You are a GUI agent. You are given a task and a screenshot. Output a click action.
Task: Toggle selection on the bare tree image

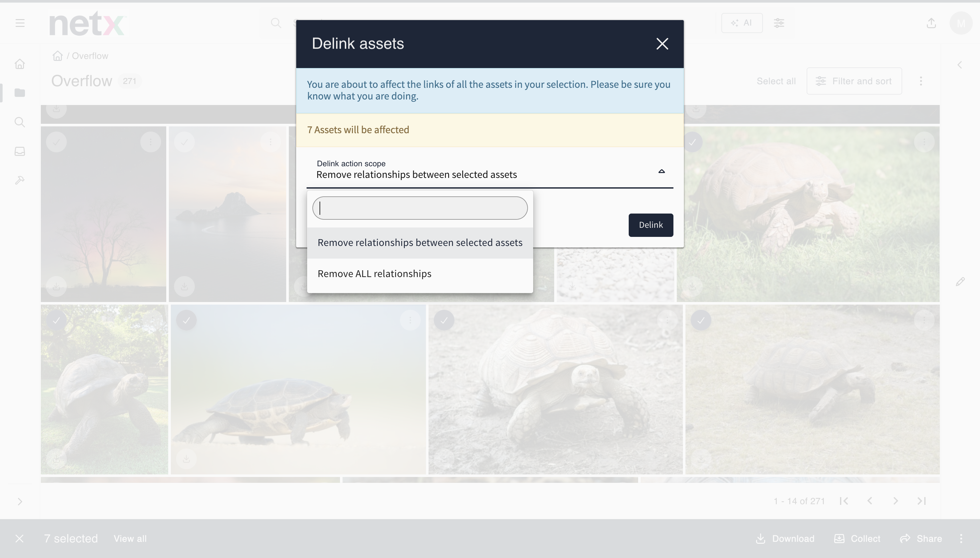click(56, 142)
